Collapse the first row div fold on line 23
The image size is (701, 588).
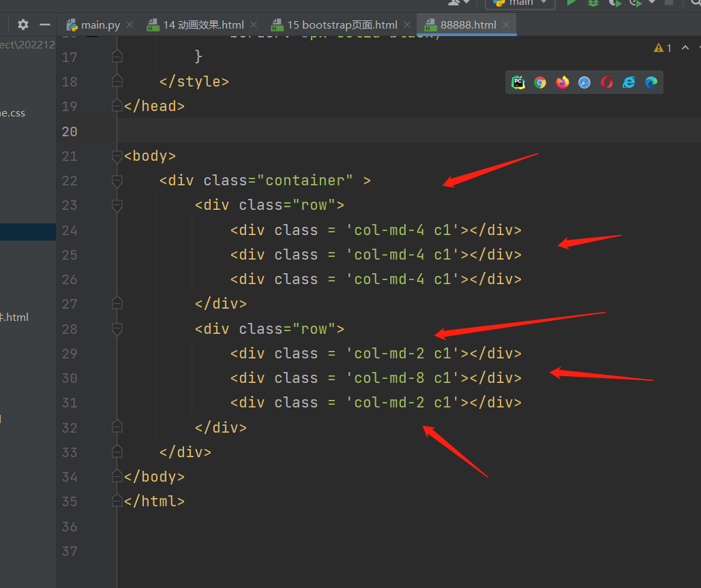pyautogui.click(x=117, y=206)
